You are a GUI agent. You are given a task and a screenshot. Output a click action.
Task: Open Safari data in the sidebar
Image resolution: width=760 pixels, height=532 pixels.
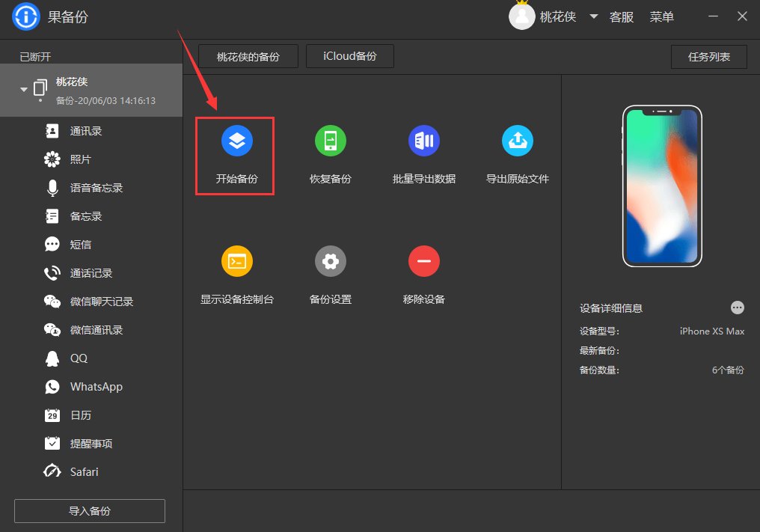coord(82,471)
